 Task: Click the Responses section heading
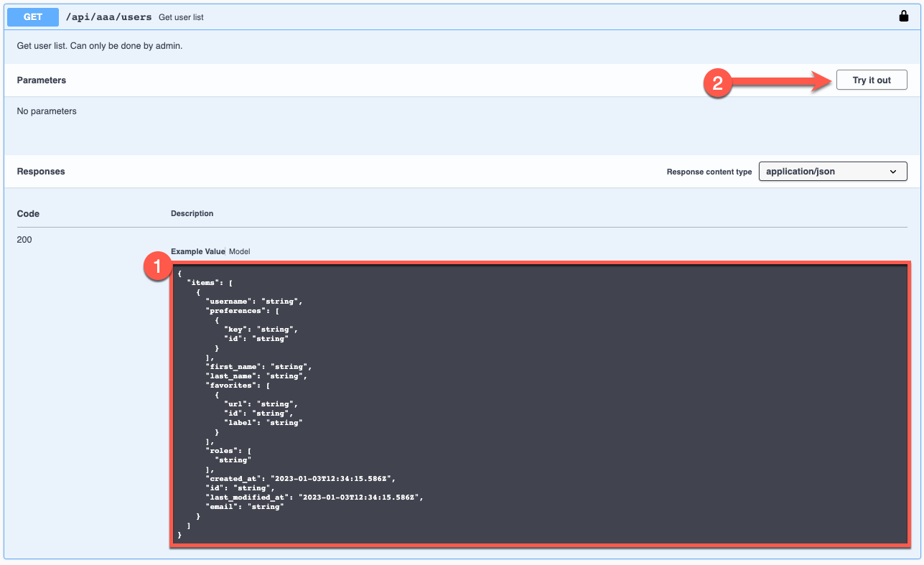click(x=41, y=172)
